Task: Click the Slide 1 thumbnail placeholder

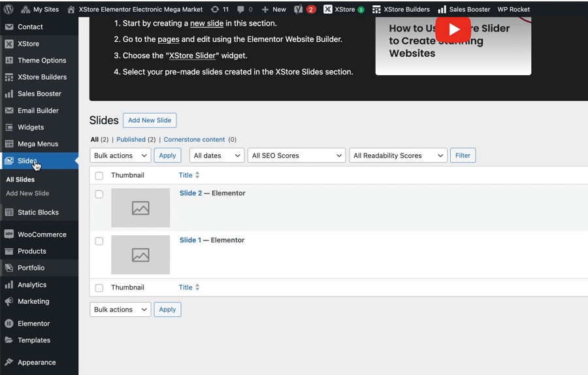Action: (x=140, y=255)
